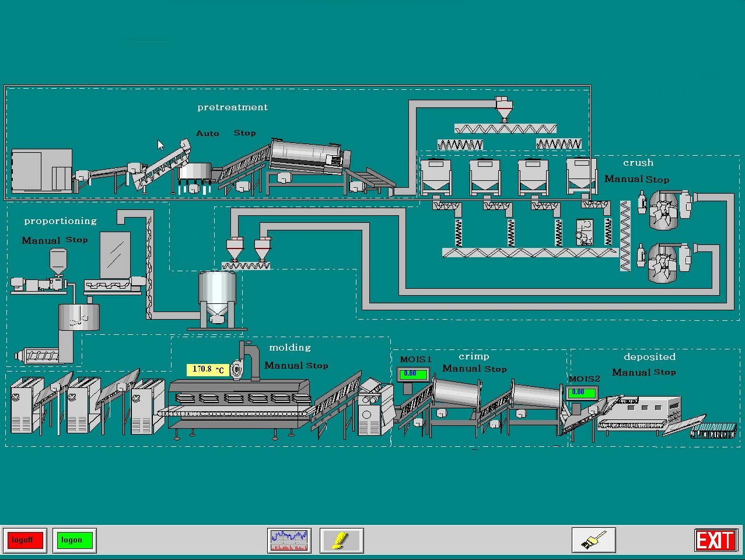Open the crimp section title
This screenshot has width=745, height=560.
[474, 356]
